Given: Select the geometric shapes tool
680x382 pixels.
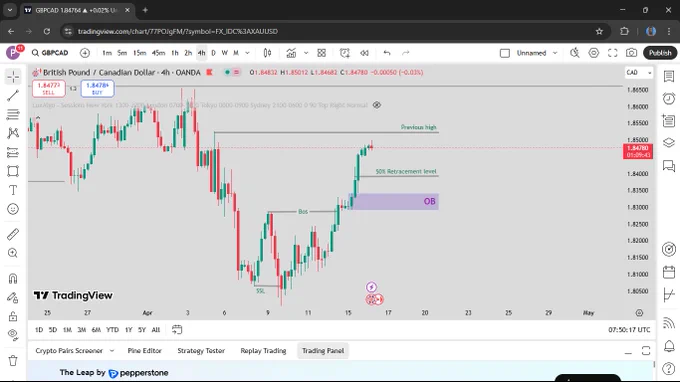Looking at the screenshot, I should tap(13, 171).
